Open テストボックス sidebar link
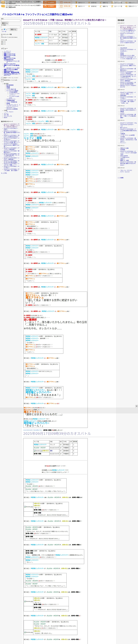The image size is (138, 644). click(x=8, y=116)
